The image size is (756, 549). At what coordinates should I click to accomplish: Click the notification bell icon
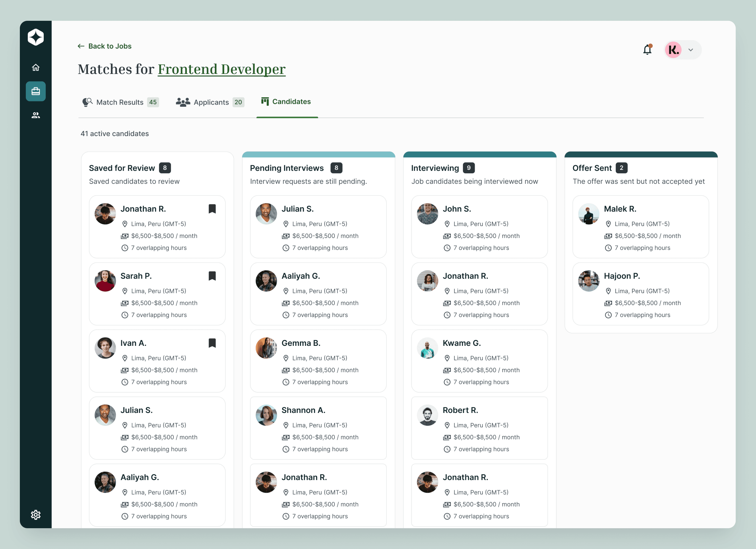coord(647,50)
